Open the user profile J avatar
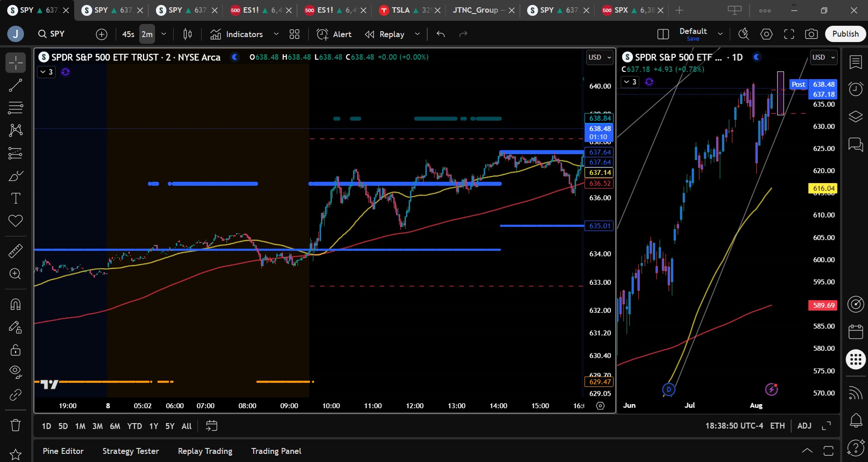The image size is (868, 462). click(x=15, y=34)
